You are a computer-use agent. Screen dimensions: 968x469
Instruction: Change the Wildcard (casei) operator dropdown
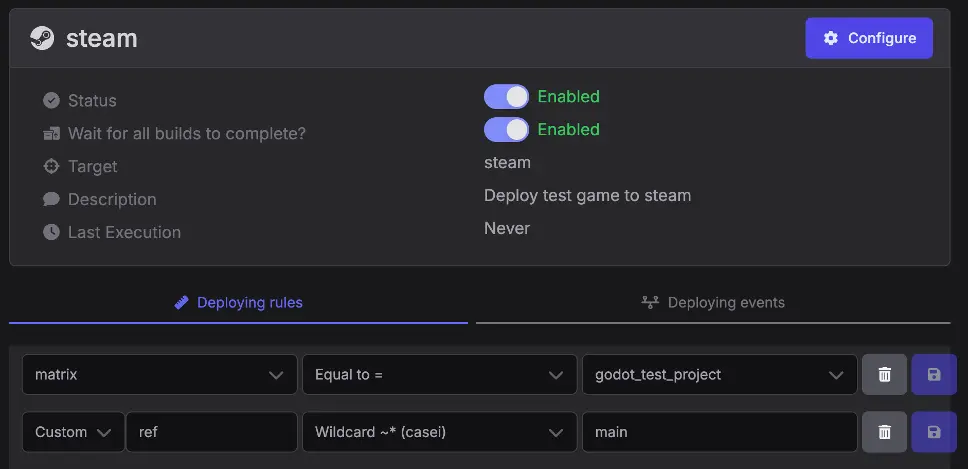(x=440, y=432)
